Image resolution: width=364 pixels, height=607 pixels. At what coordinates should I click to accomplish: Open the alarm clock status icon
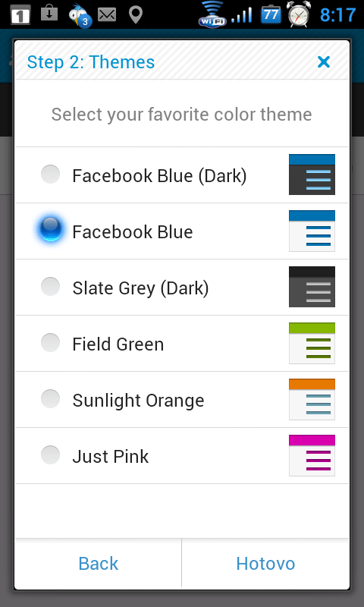pyautogui.click(x=298, y=14)
